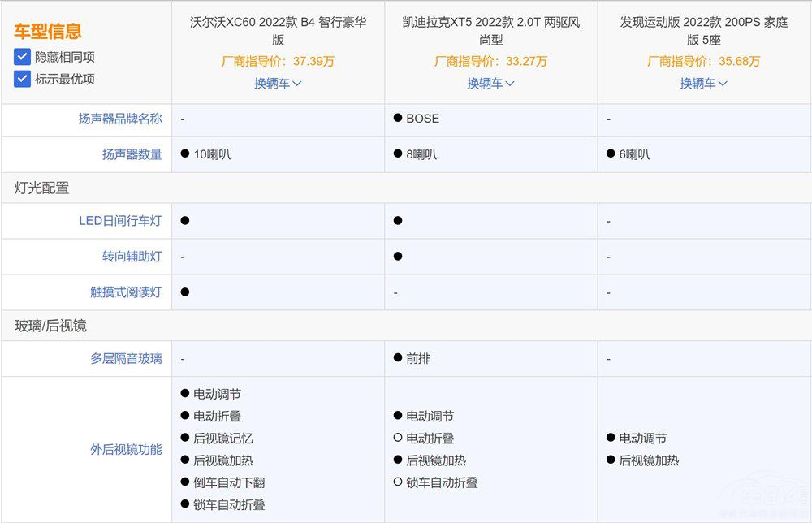This screenshot has height=523, width=812.
Task: Click the 扬声器数量 row label
Action: pyautogui.click(x=132, y=154)
